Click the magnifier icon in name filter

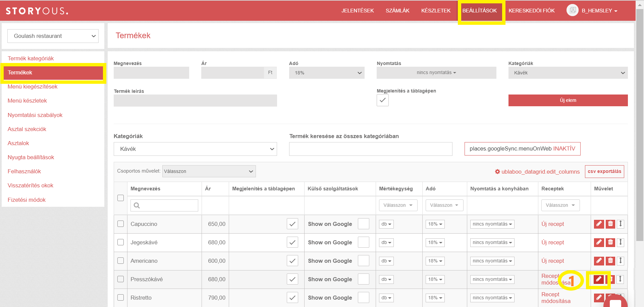point(137,205)
